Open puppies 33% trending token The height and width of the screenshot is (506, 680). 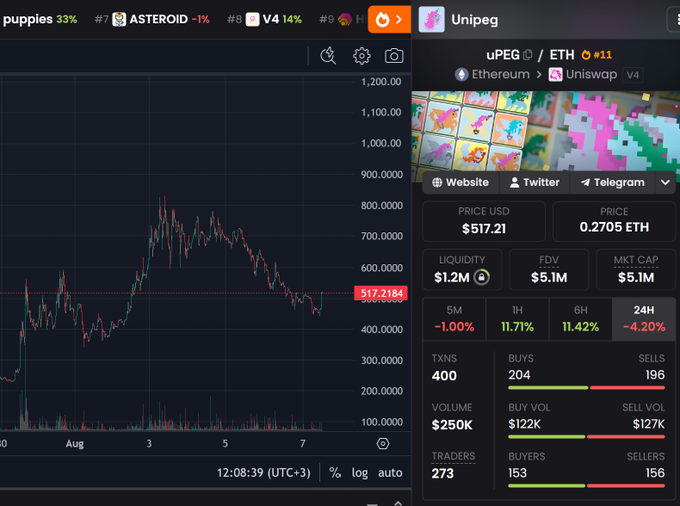(x=40, y=19)
